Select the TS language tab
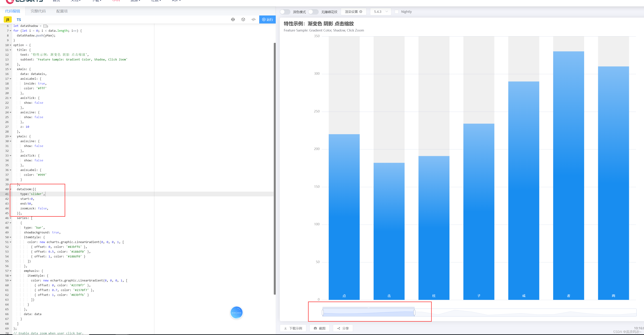 19,20
